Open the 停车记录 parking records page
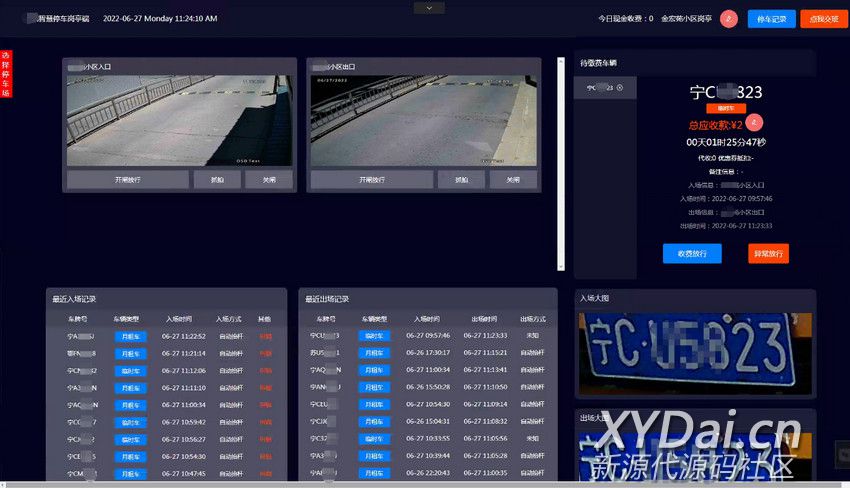The image size is (850, 488). (771, 18)
